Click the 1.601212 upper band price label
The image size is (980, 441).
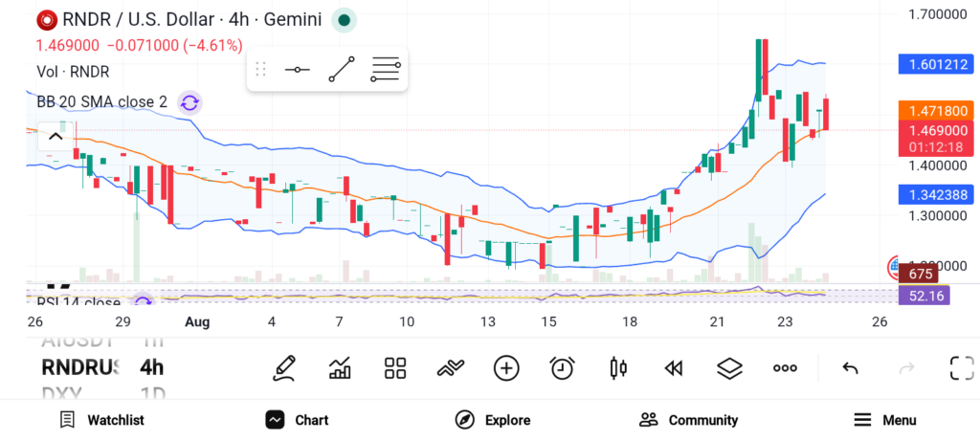[x=936, y=64]
